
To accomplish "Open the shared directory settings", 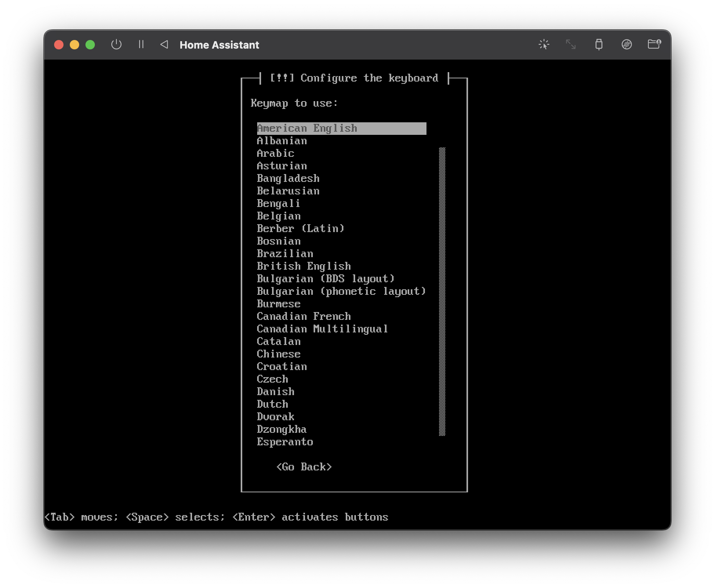I will [x=654, y=44].
